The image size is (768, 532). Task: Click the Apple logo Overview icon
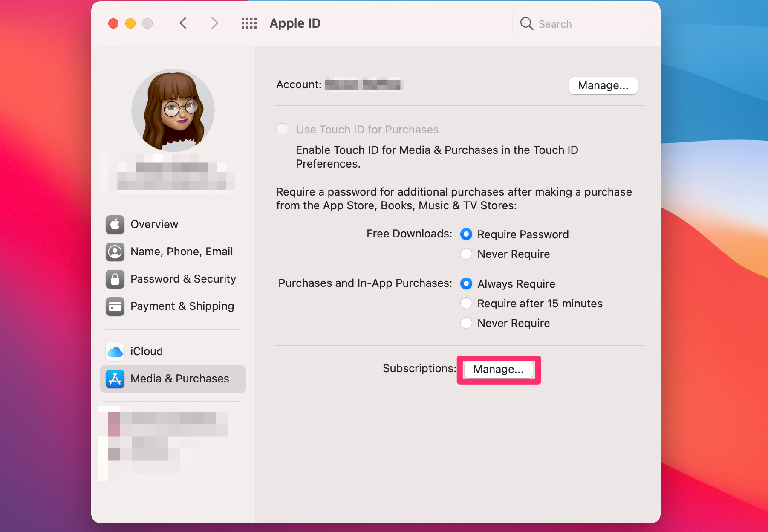click(115, 224)
